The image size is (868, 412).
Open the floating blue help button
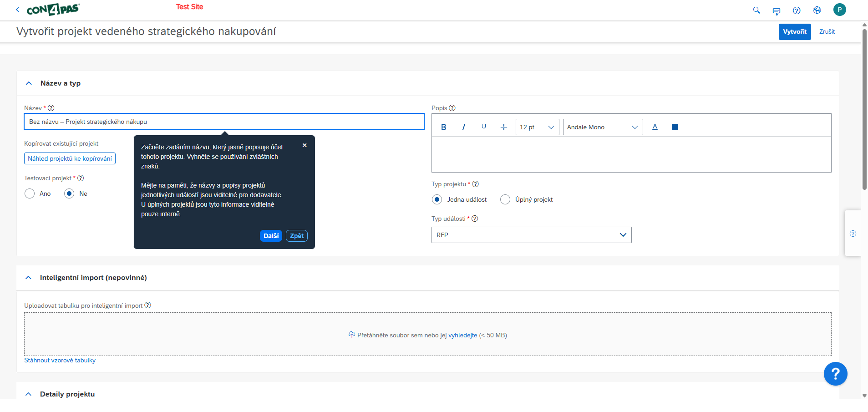click(x=835, y=374)
